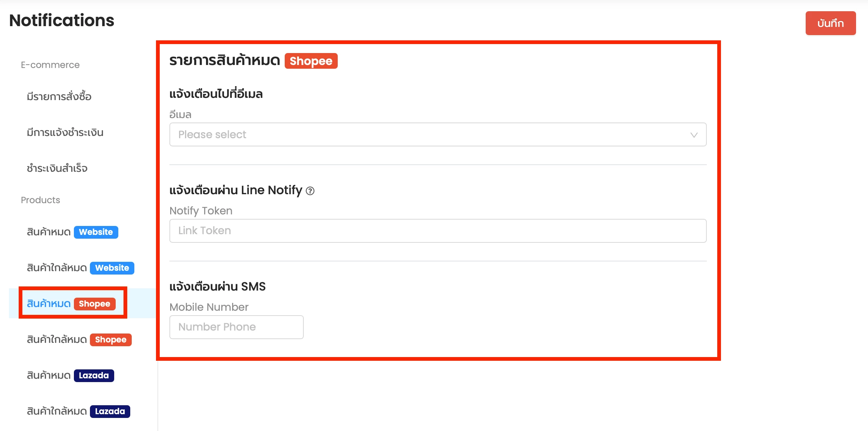The width and height of the screenshot is (868, 431).
Task: Click the แจ้งเตือนผ่าน SMS heading
Action: pos(218,286)
